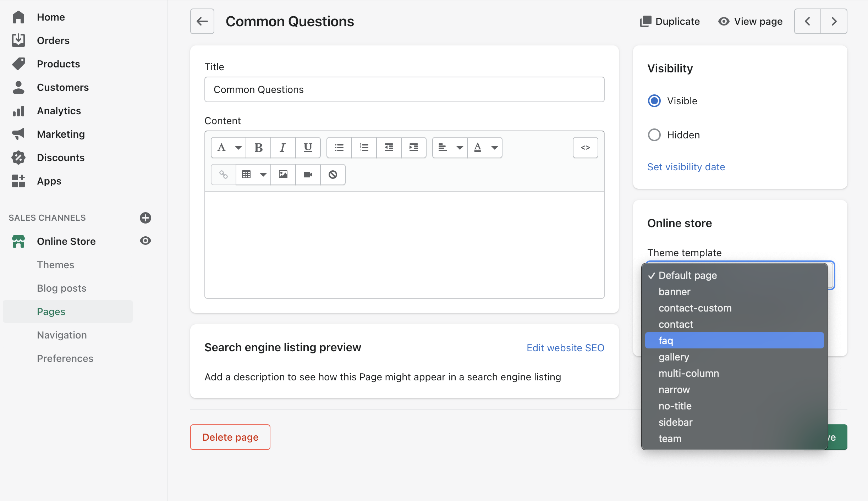Open Edit website SEO link
This screenshot has width=868, height=501.
[565, 348]
